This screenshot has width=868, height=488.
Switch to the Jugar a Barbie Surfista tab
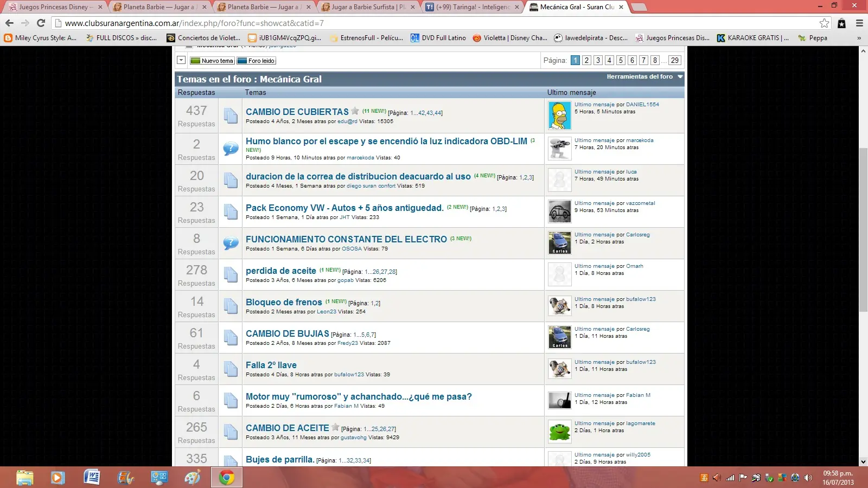click(x=368, y=7)
